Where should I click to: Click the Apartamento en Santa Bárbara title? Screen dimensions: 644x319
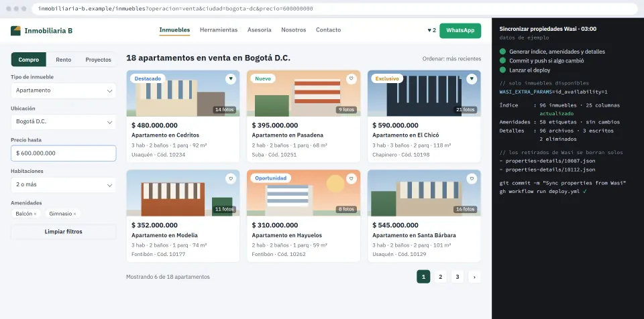click(414, 235)
